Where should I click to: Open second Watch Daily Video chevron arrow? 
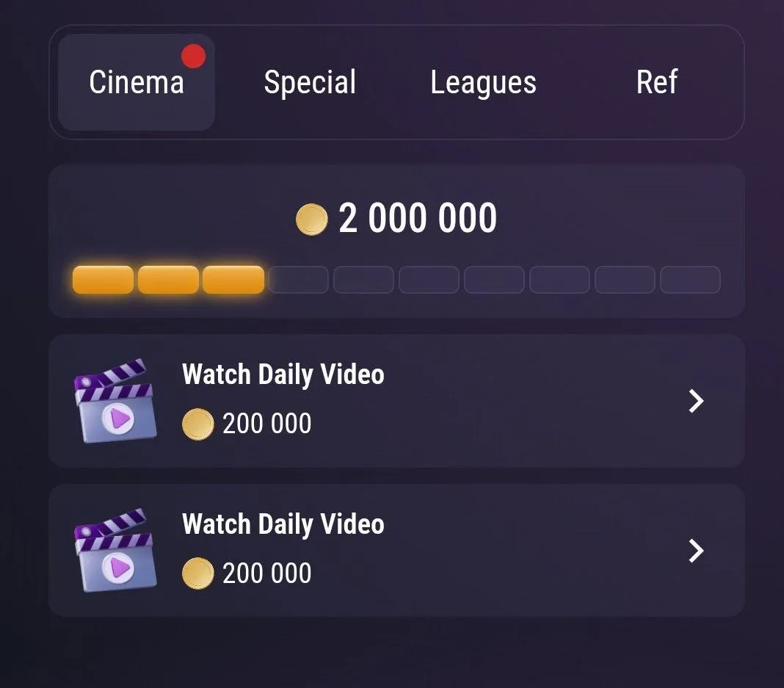(x=696, y=551)
